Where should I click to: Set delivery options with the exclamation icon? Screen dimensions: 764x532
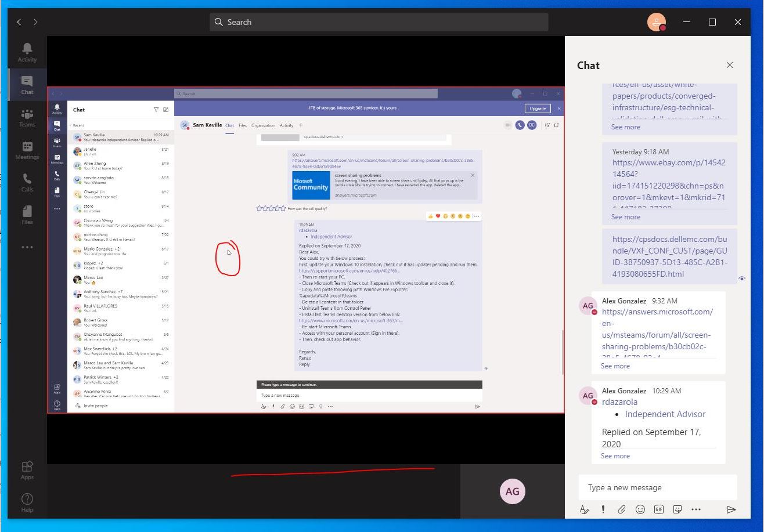603,509
